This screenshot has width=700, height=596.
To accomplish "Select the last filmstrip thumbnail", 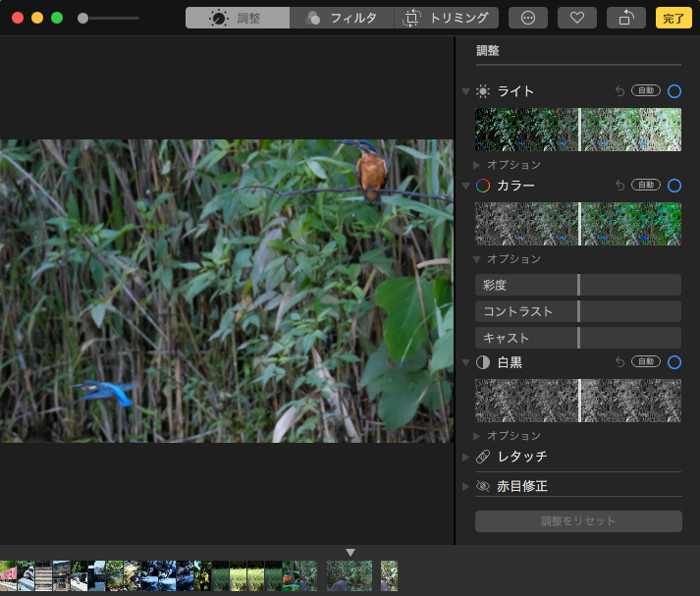I will 389,576.
